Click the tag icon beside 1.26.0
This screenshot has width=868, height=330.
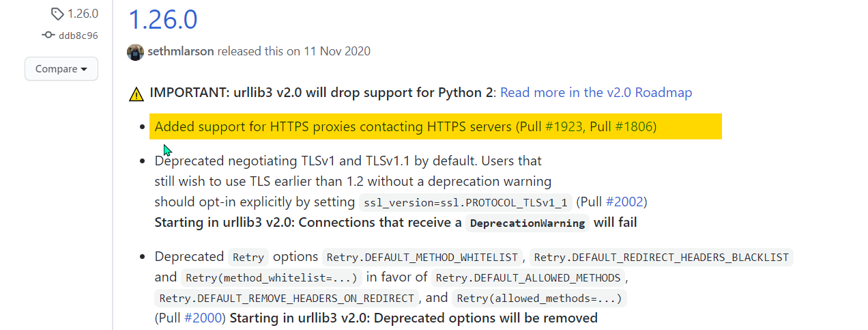[57, 14]
